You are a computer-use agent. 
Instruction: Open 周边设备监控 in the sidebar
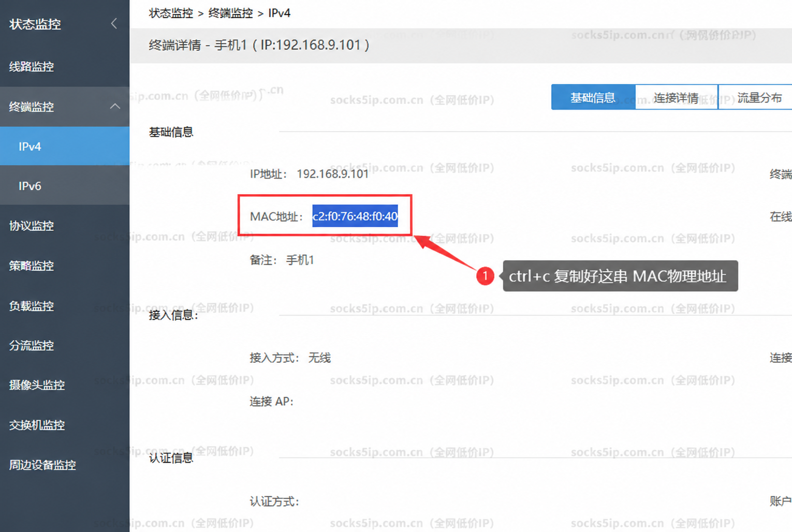pos(65,465)
